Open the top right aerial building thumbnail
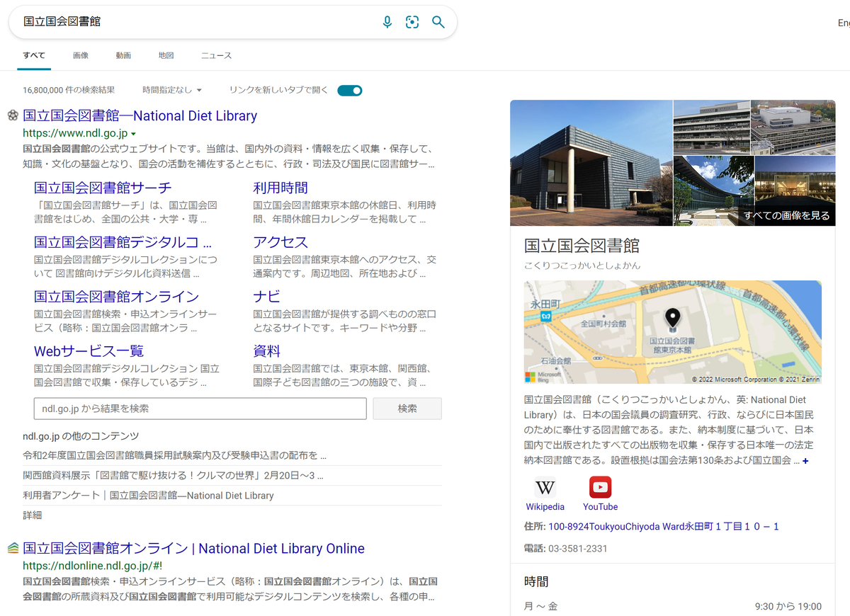This screenshot has height=616, width=850. pyautogui.click(x=793, y=127)
